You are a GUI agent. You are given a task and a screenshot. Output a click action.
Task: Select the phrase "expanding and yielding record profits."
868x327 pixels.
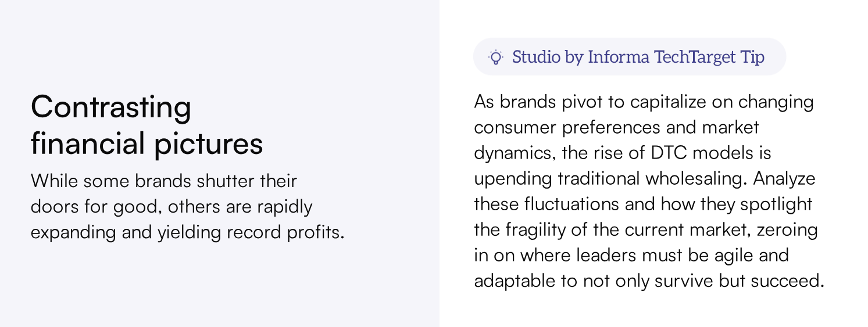(x=187, y=232)
